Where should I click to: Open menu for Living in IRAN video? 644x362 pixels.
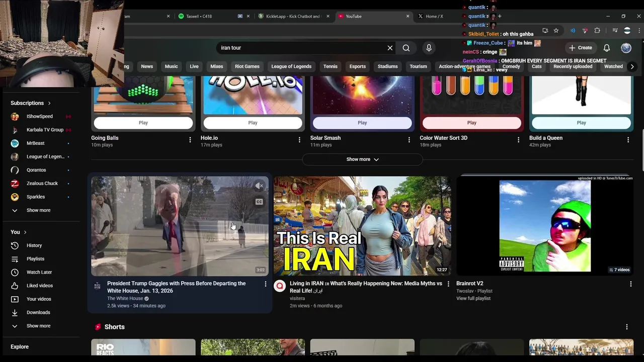(x=448, y=284)
